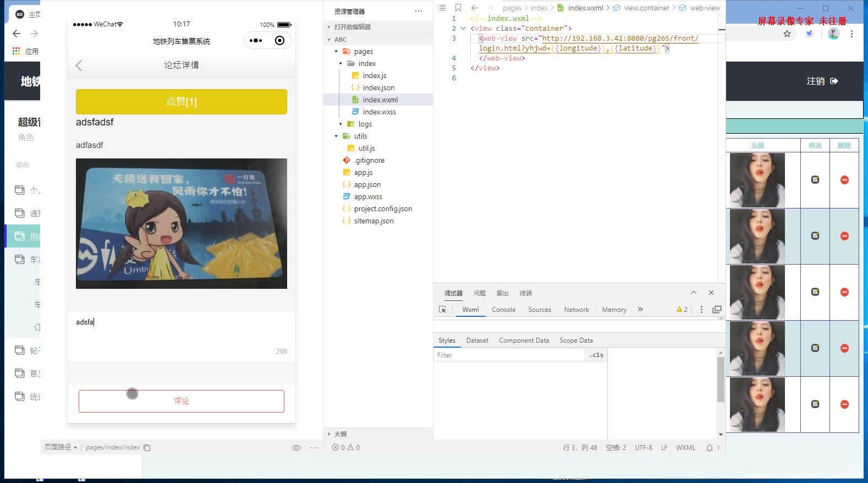Click the umbrella card image in the post

coord(182,223)
